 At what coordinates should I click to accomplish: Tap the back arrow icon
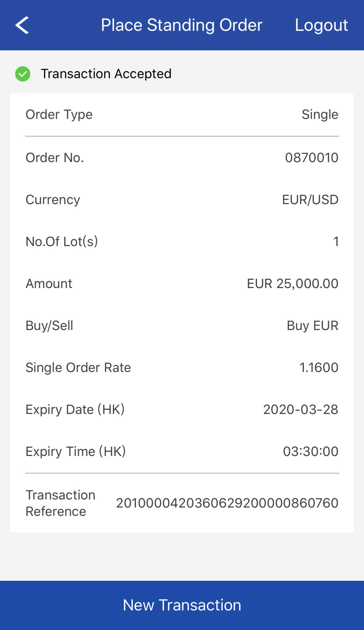pyautogui.click(x=22, y=25)
